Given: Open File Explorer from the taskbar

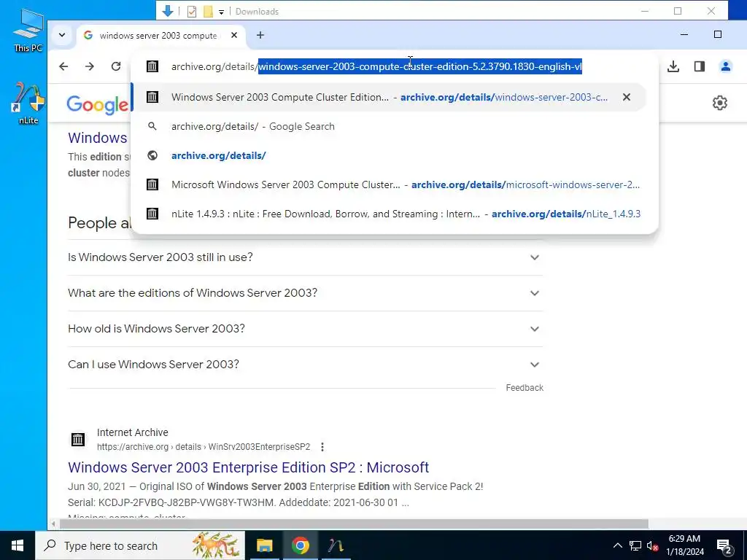Looking at the screenshot, I should point(264,545).
